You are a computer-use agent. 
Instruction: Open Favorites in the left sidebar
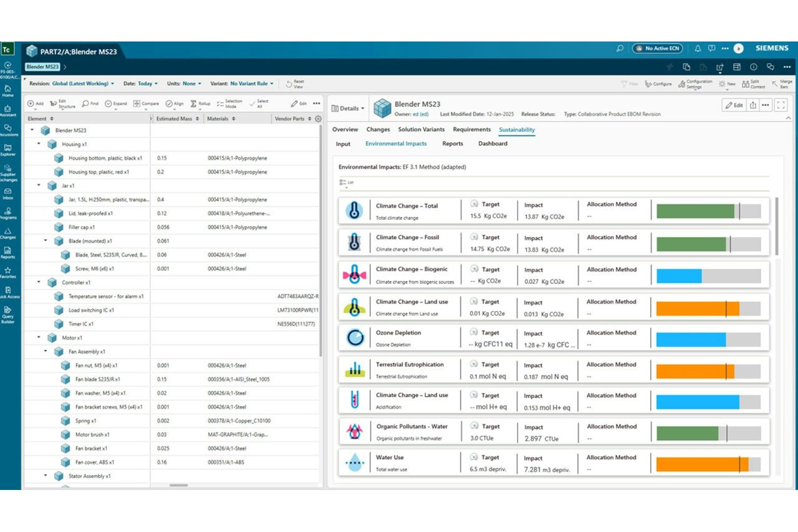(8, 273)
